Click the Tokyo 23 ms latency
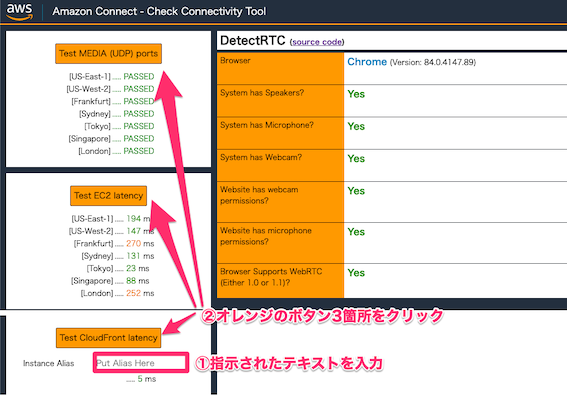Viewport: 567px width, 396px height. click(118, 268)
